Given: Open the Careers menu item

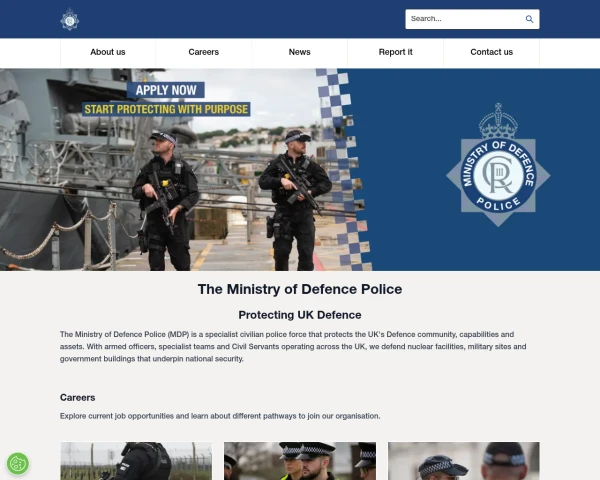Looking at the screenshot, I should click(204, 52).
